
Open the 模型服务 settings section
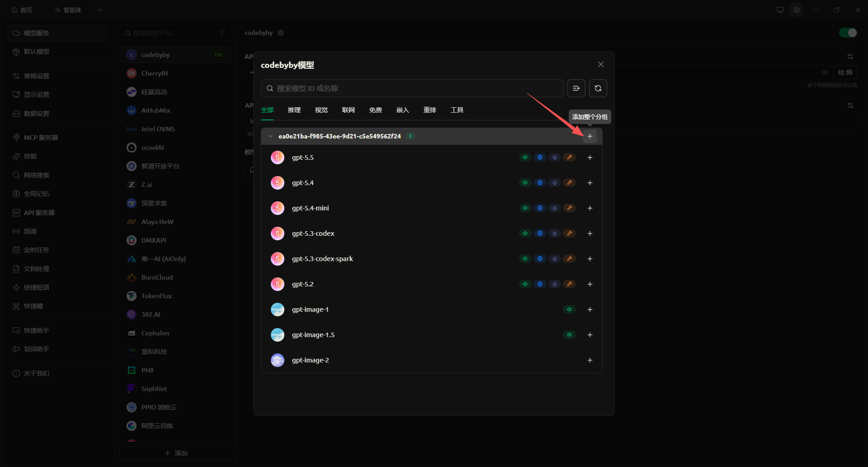click(x=57, y=33)
